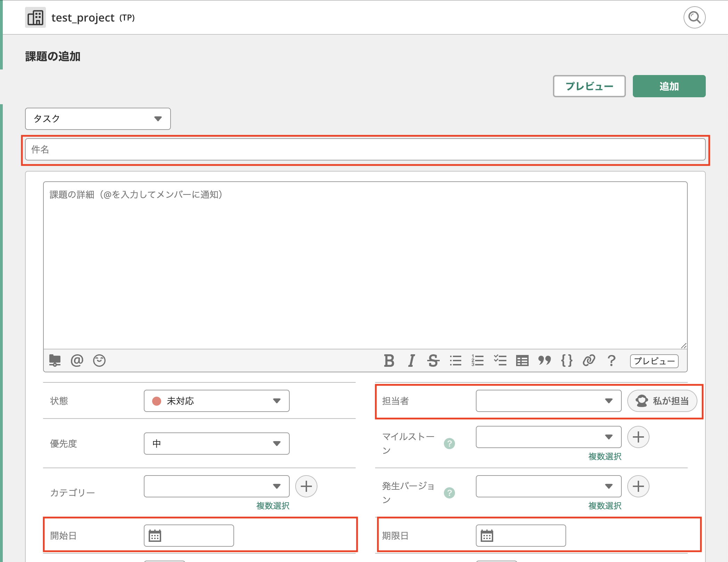This screenshot has width=728, height=562.
Task: Click the Italic formatting icon
Action: [x=411, y=361]
